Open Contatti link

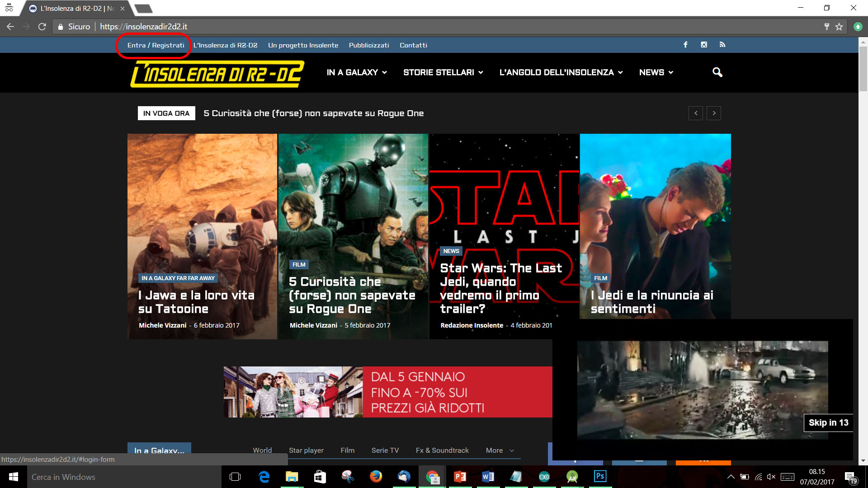click(x=413, y=45)
